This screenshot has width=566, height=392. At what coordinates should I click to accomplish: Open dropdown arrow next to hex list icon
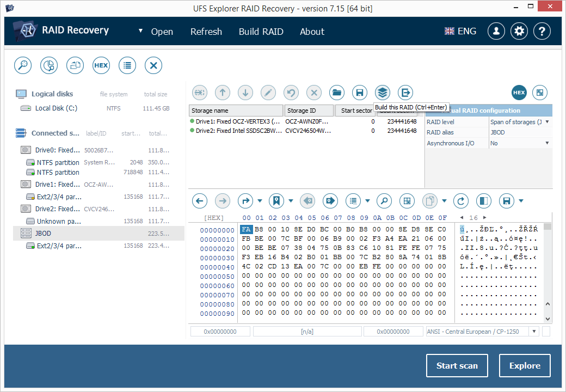[367, 201]
